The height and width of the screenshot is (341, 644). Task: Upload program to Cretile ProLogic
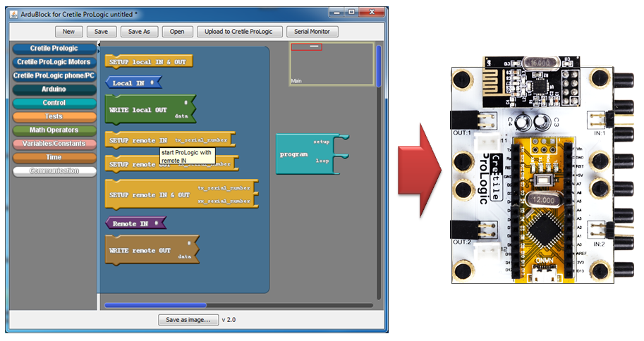point(238,32)
